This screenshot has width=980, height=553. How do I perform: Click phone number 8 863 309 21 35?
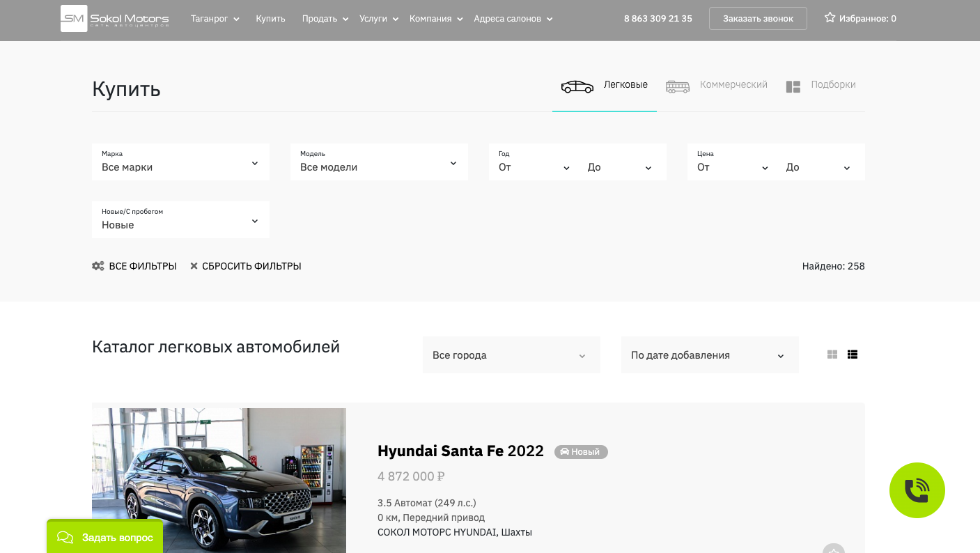tap(658, 19)
